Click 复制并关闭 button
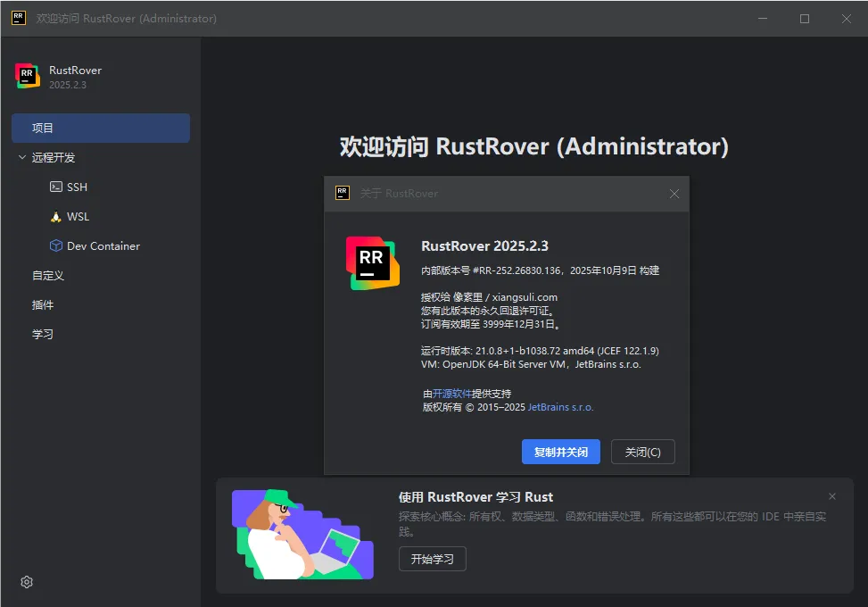868x607 pixels. [x=560, y=452]
